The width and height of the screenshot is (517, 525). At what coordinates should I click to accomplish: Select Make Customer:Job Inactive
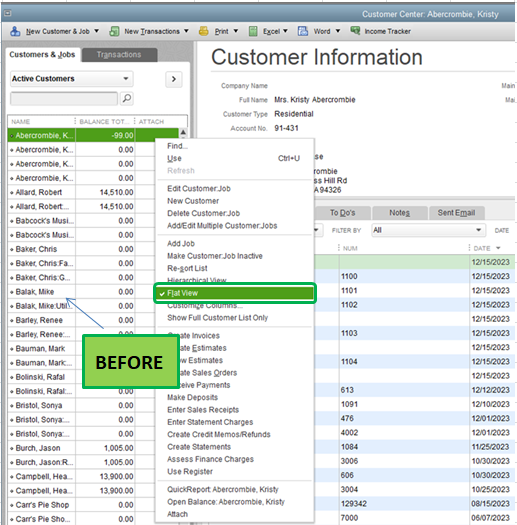pos(215,256)
